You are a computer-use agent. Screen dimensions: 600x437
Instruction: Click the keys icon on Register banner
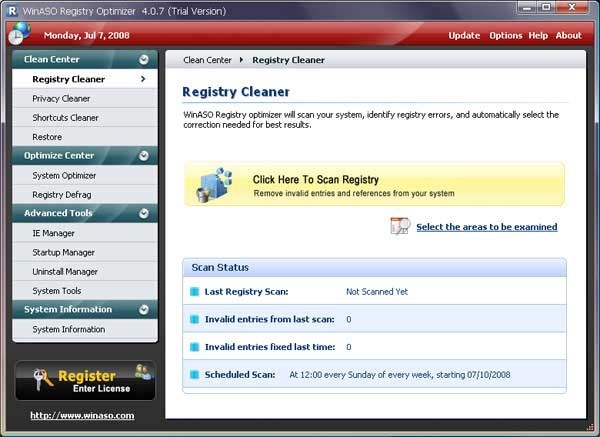pyautogui.click(x=43, y=379)
